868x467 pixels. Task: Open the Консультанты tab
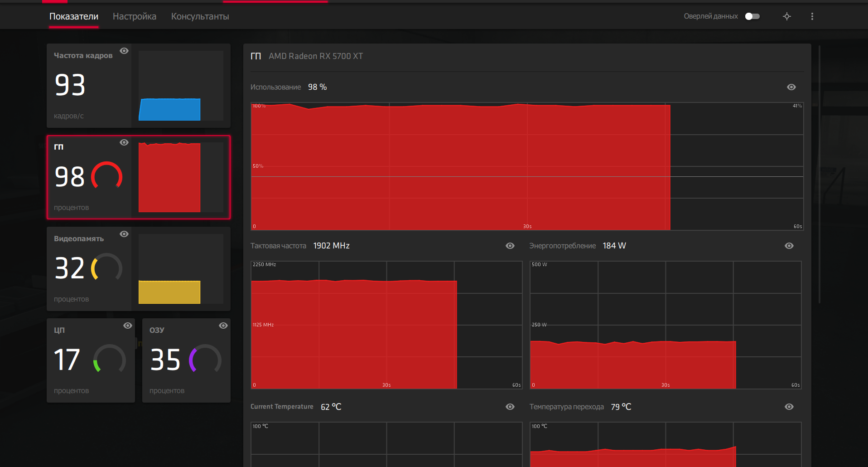coord(200,16)
